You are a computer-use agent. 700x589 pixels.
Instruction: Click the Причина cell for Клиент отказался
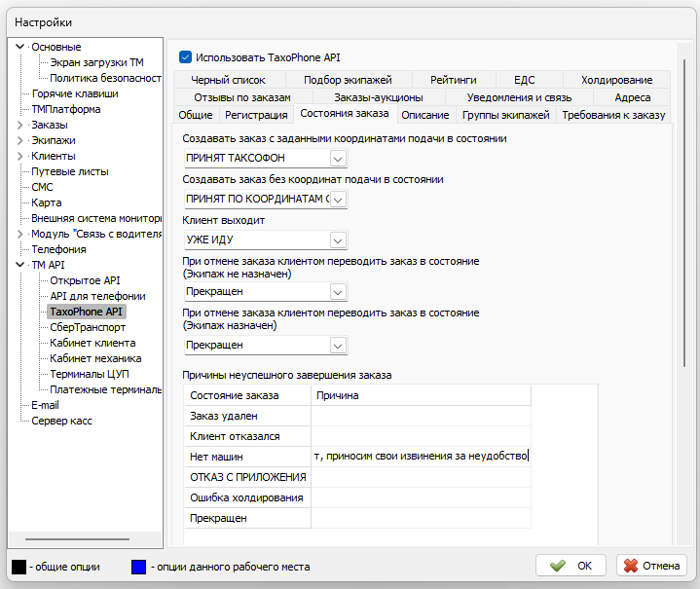coord(421,436)
